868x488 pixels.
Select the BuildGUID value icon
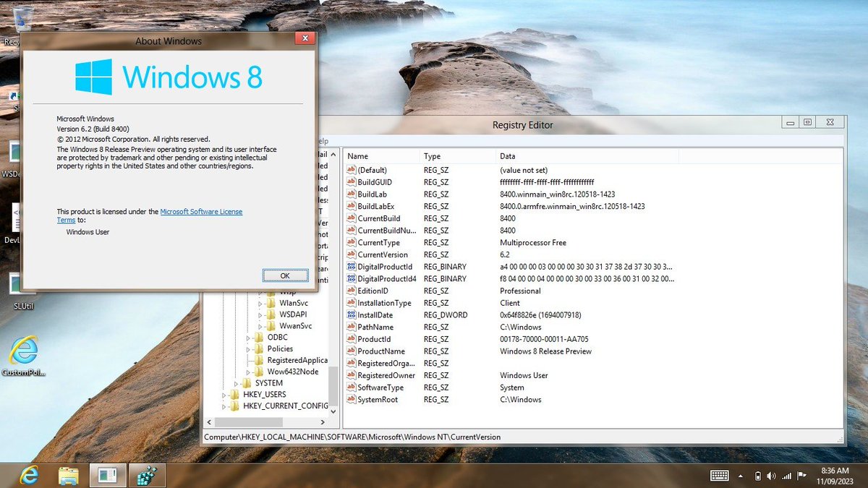coord(352,182)
